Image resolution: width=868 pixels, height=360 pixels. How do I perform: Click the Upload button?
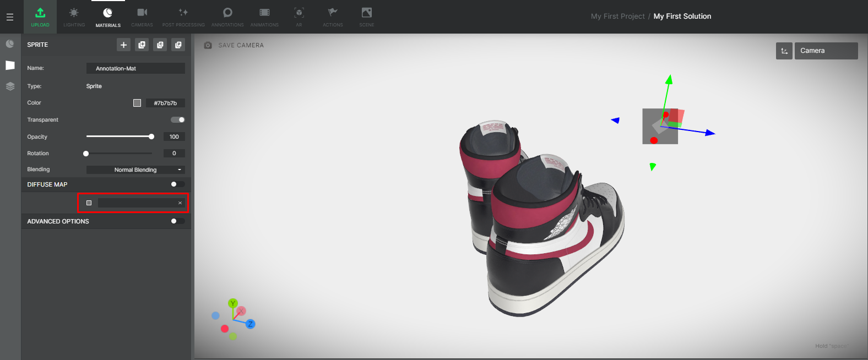[x=40, y=17]
